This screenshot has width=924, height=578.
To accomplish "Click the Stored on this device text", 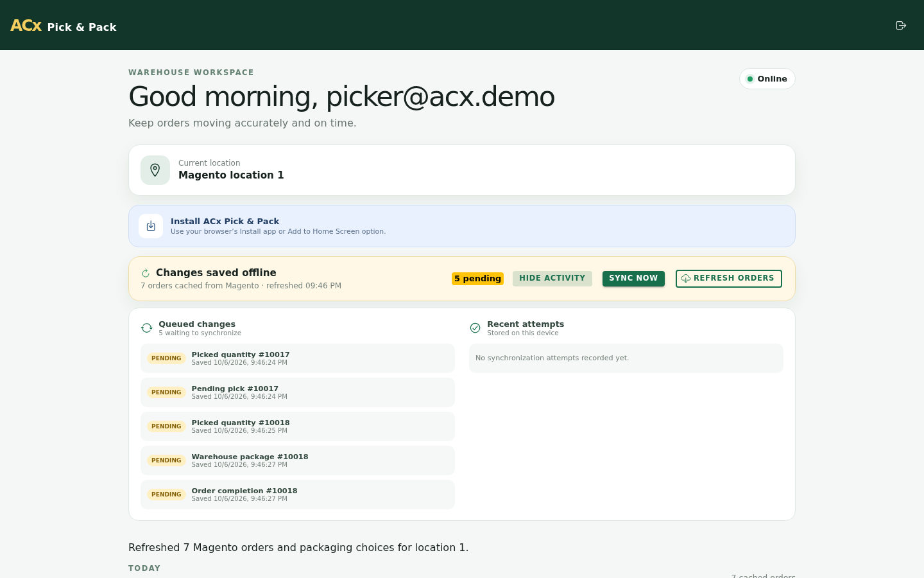I will coord(523,333).
